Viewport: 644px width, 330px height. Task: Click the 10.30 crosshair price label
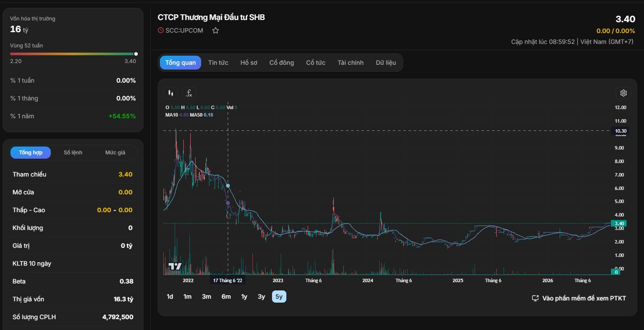pyautogui.click(x=619, y=131)
